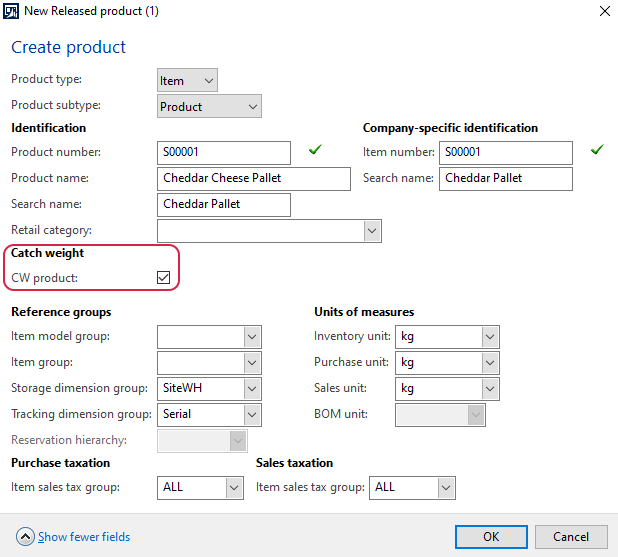This screenshot has width=618, height=557.
Task: Click the OK button
Action: pos(491,537)
